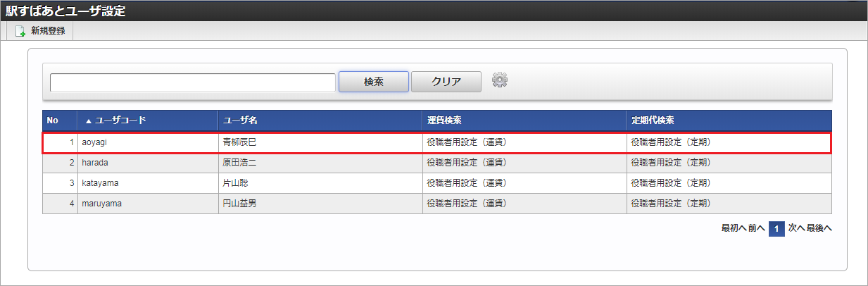This screenshot has height=286, width=868.
Task: Click the 検索 button
Action: [374, 82]
